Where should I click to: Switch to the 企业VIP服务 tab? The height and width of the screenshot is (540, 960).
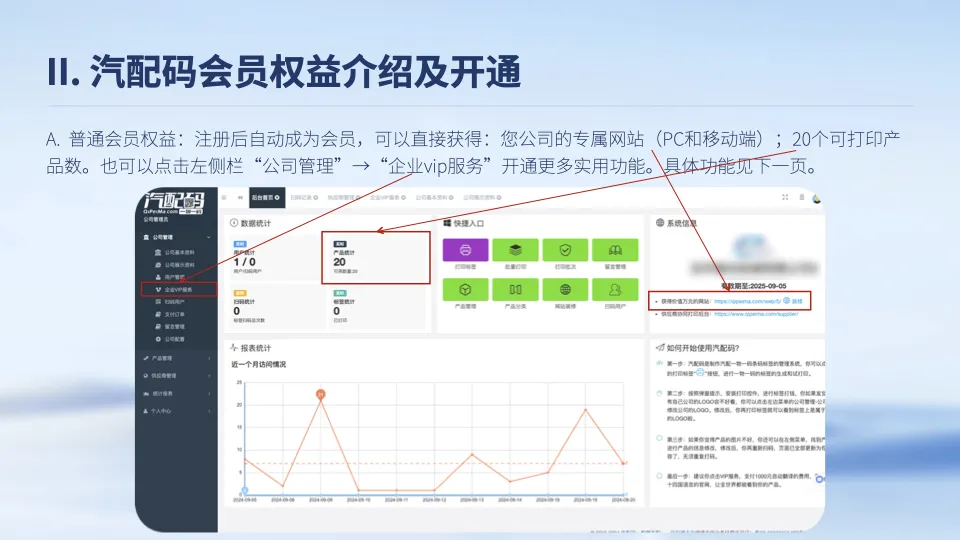click(388, 198)
